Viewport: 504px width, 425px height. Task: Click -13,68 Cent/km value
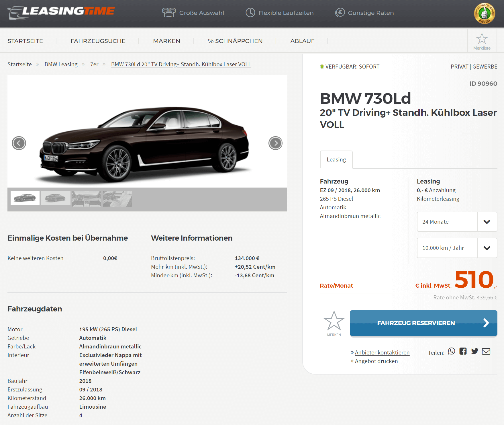254,275
